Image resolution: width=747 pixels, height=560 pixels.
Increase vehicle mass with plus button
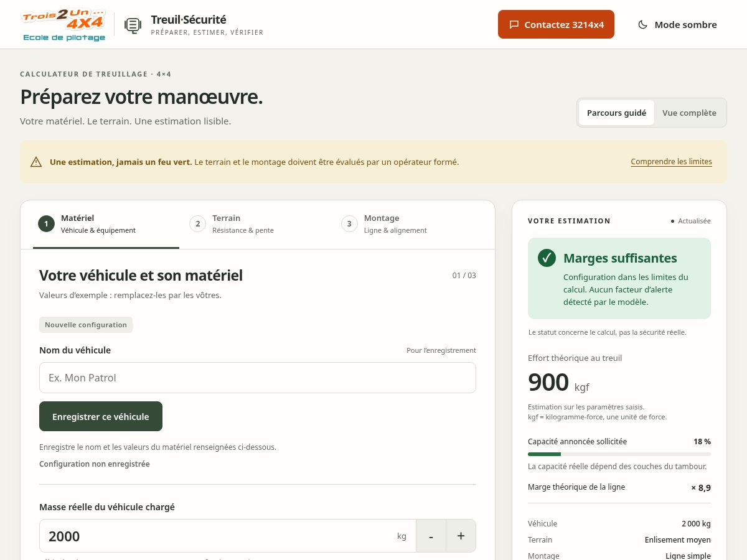(461, 536)
